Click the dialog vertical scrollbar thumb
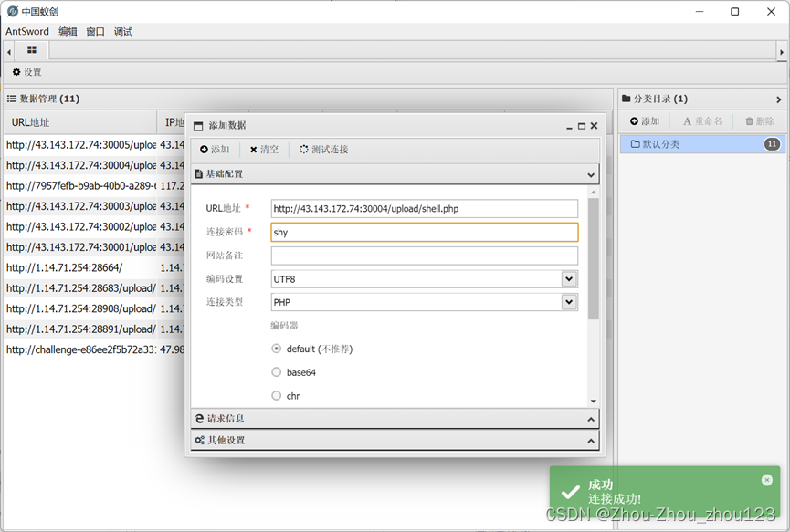The height and width of the screenshot is (532, 790). 594,259
